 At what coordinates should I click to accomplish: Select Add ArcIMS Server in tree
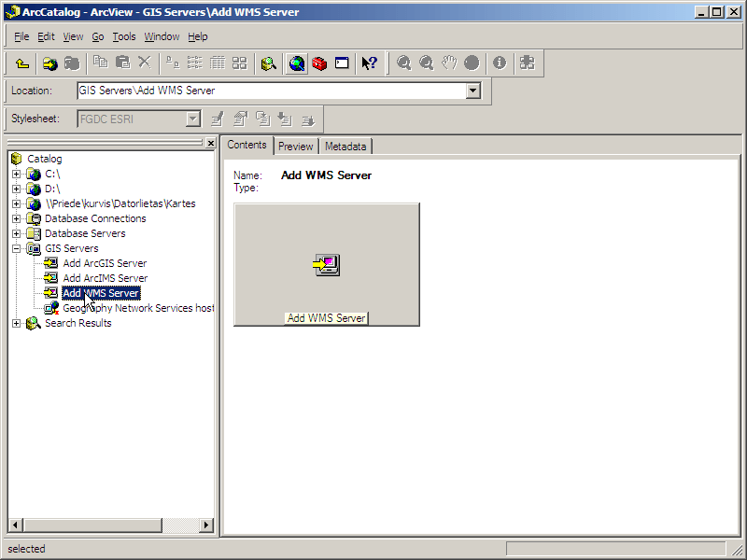point(106,278)
